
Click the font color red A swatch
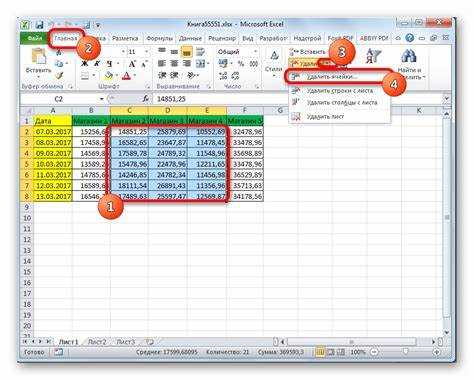point(126,76)
